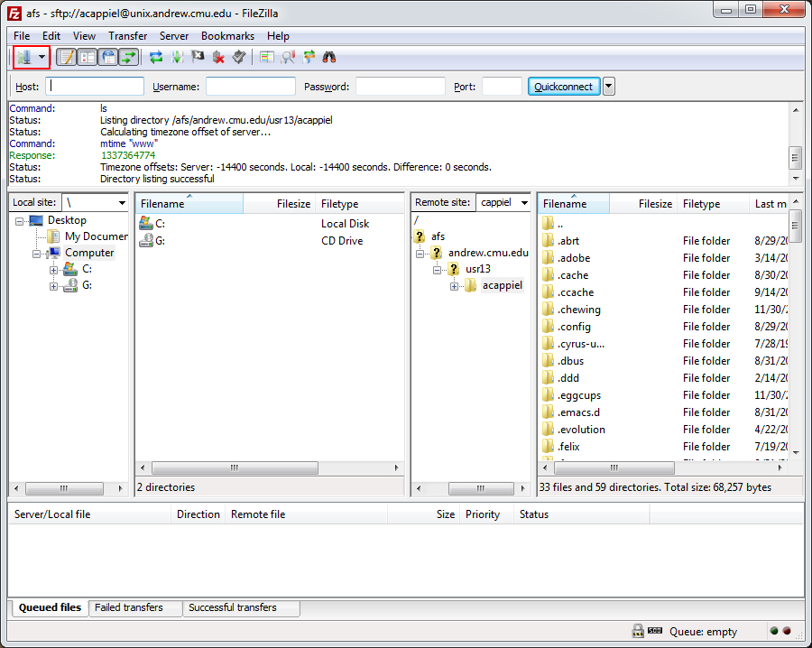Refresh the file and folder lists
The image size is (812, 648).
[156, 57]
